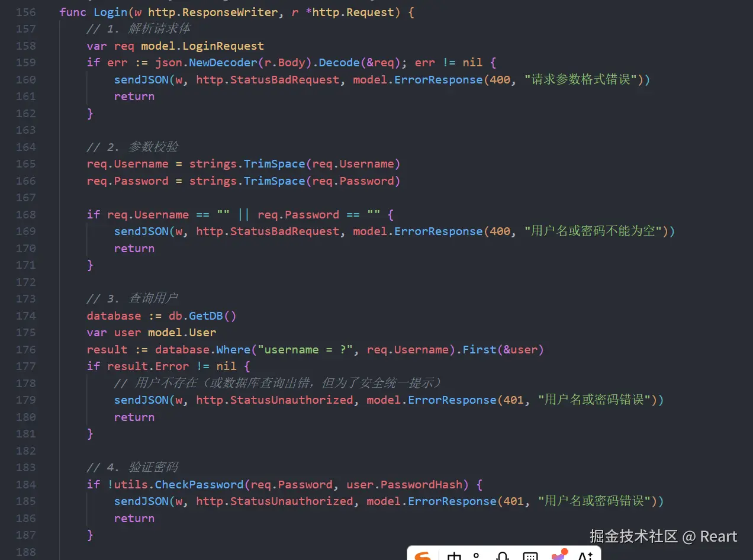The width and height of the screenshot is (753, 560).
Task: Open voice input microphone in IME bar
Action: point(503,556)
